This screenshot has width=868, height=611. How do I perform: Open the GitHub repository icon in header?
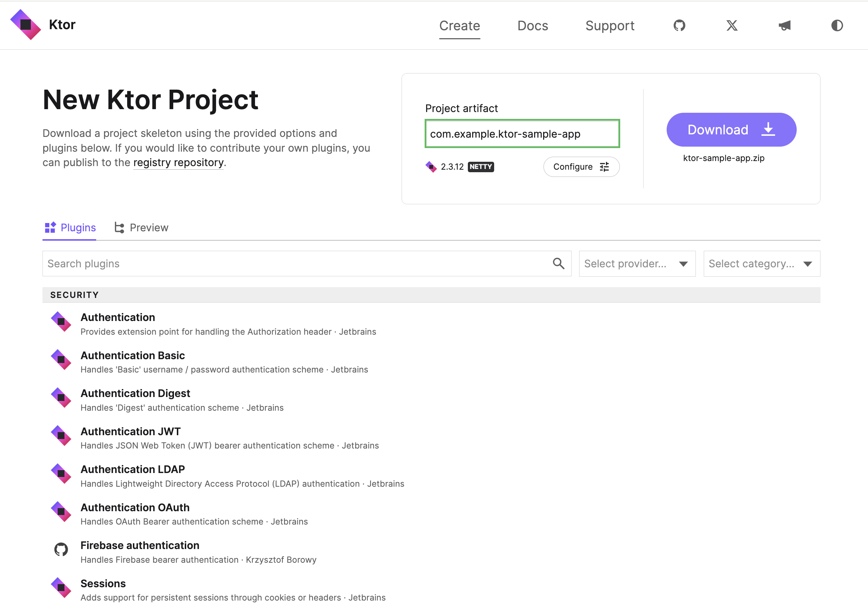679,25
